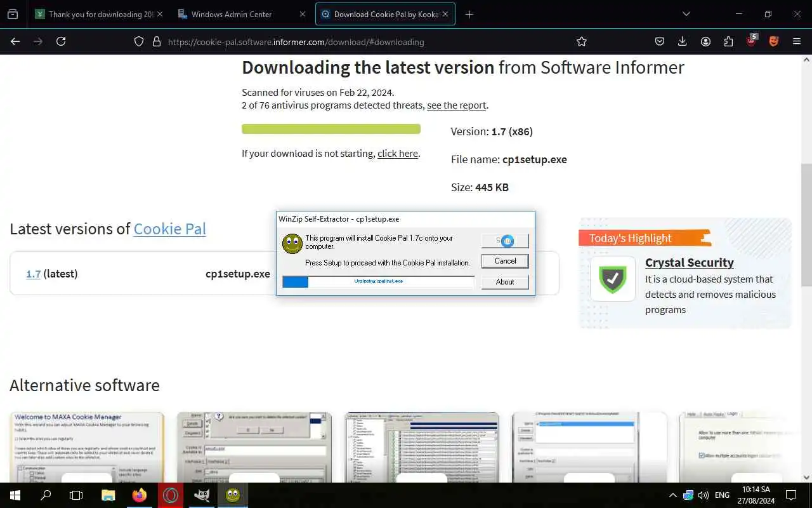Switch to Firefox on the taskbar

(x=140, y=495)
